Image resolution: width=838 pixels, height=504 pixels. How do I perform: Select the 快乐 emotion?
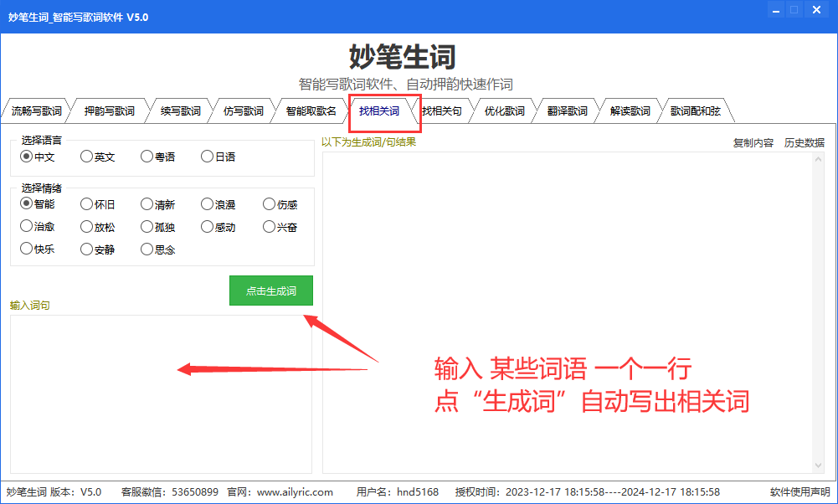37,249
